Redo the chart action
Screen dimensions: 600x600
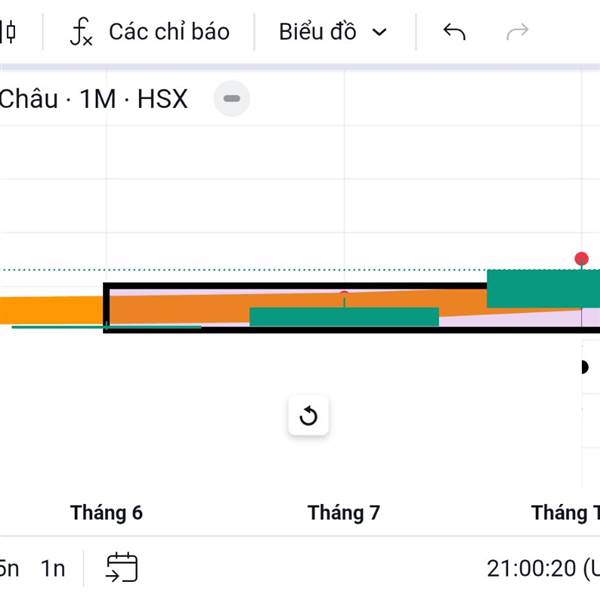[x=517, y=32]
